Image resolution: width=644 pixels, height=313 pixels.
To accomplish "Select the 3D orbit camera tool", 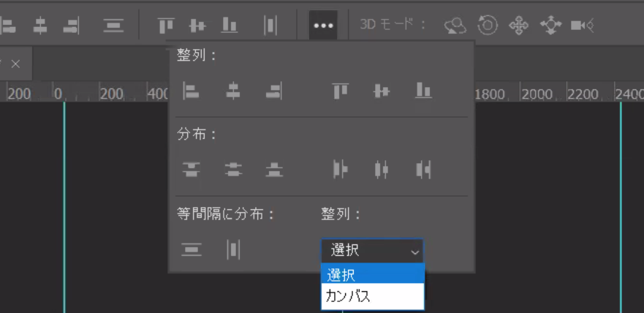I will 455,26.
